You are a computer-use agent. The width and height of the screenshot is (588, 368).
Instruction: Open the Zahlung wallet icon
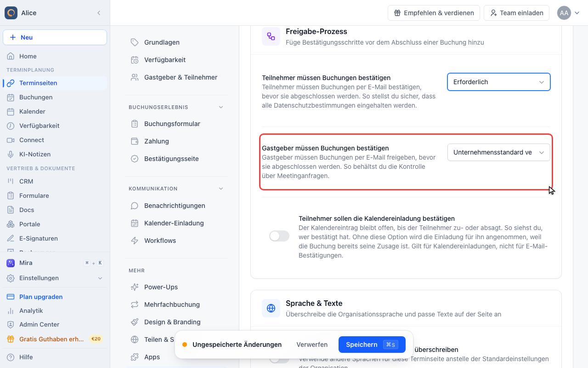(135, 141)
